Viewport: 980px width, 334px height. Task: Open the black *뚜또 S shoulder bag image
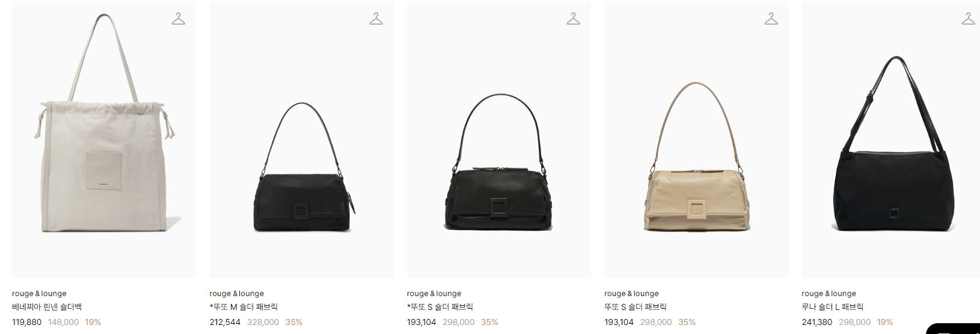(499, 140)
